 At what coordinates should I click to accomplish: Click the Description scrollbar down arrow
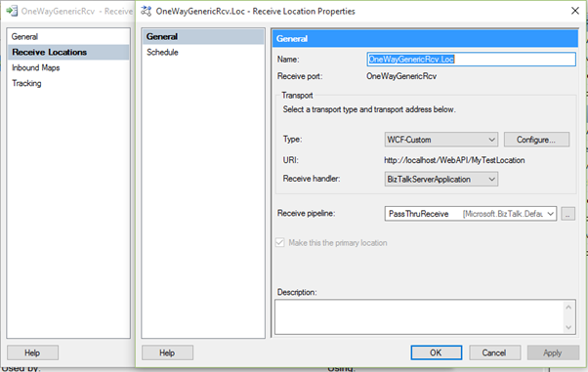(568, 327)
